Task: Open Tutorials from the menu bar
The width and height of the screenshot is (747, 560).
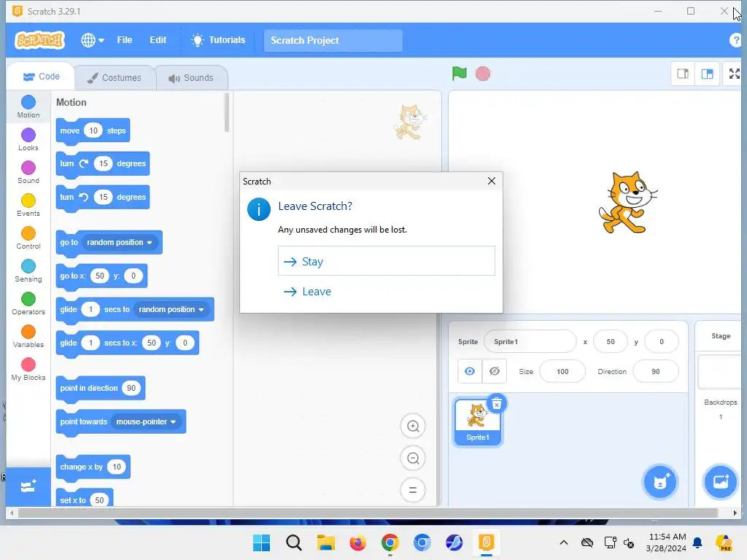Action: click(x=218, y=40)
